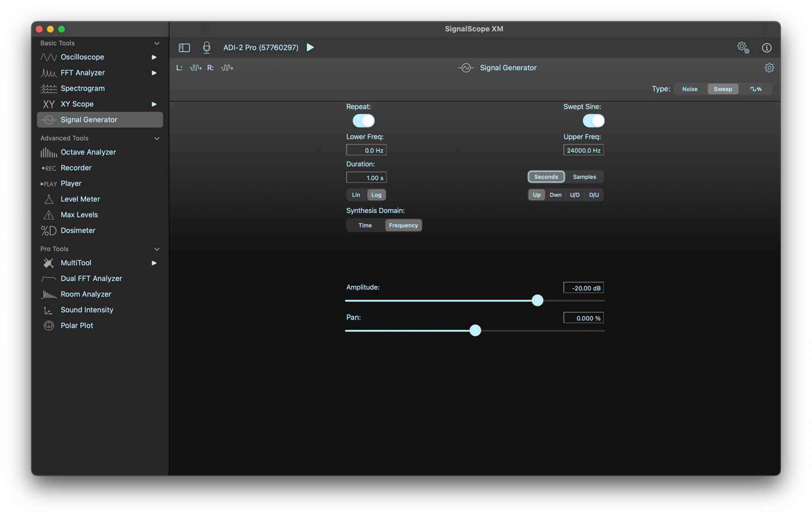This screenshot has width=812, height=517.
Task: Open the info icon at top right
Action: (x=766, y=48)
